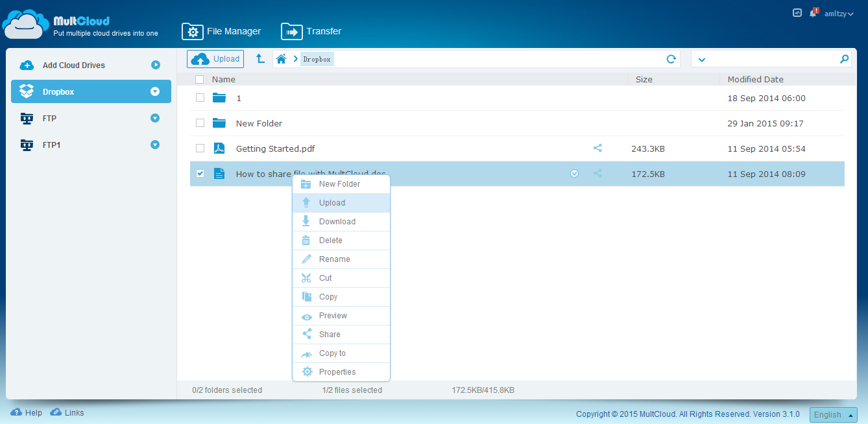Sort by Modified Date column header
This screenshot has width=868, height=424.
pyautogui.click(x=756, y=80)
